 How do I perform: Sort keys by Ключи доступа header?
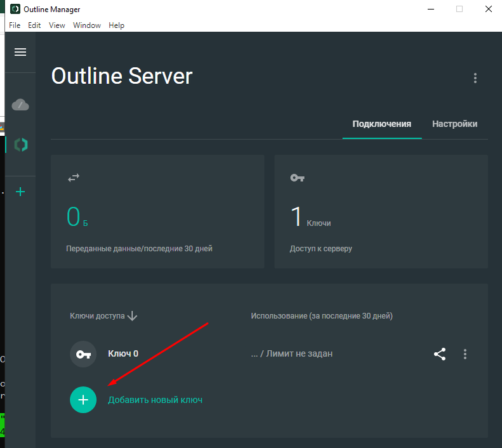(103, 316)
